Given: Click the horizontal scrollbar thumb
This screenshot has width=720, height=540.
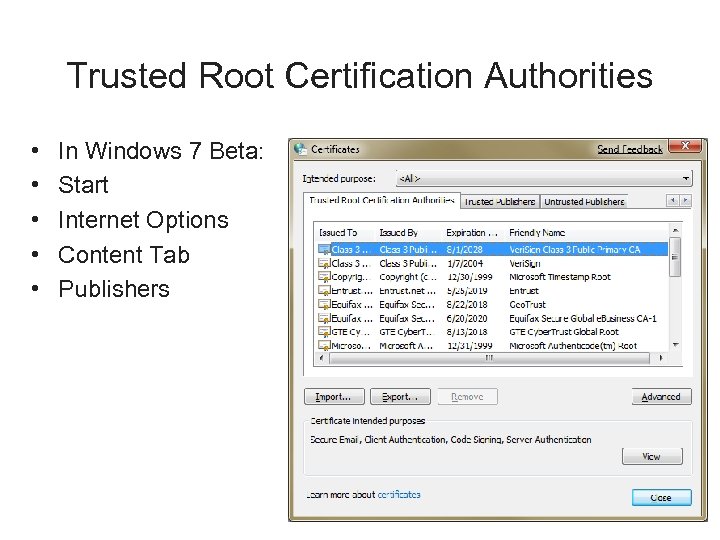Looking at the screenshot, I should pyautogui.click(x=489, y=358).
